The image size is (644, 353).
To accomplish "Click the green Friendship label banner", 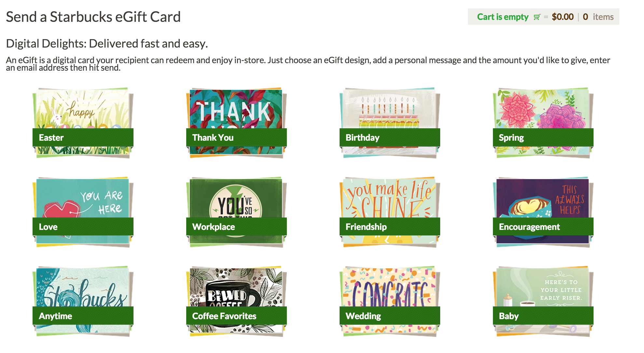I will (390, 227).
